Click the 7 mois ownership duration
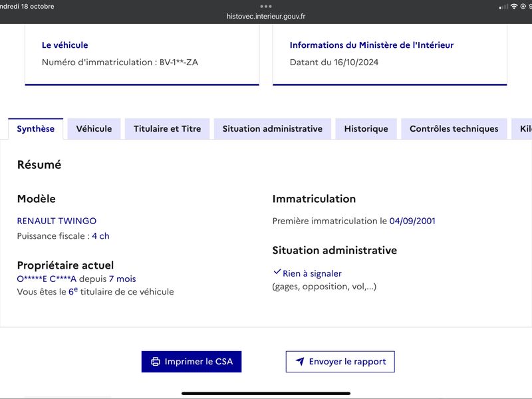 coord(122,279)
